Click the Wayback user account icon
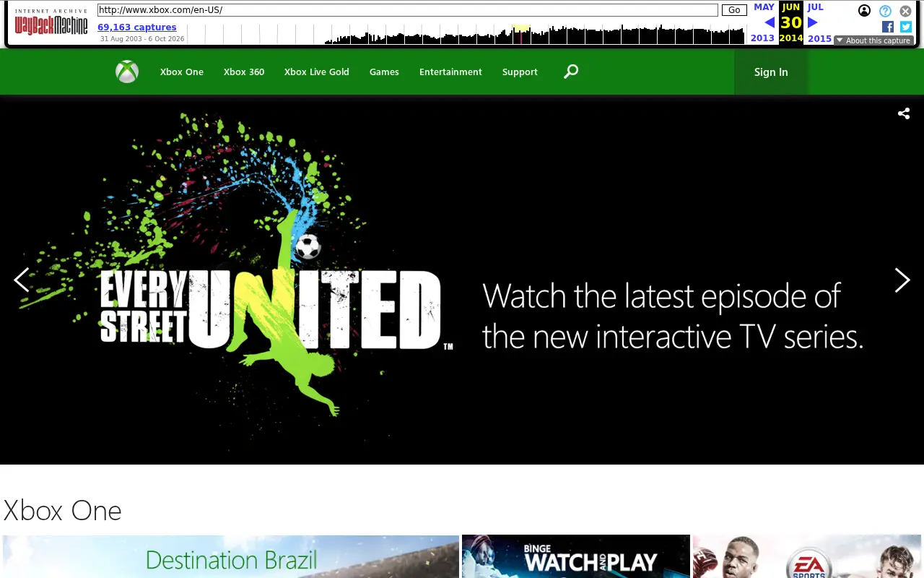The image size is (924, 578). (x=864, y=11)
